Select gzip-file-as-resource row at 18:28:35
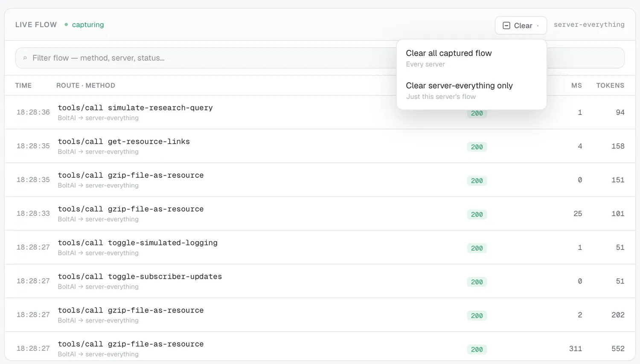This screenshot has width=640, height=364. pyautogui.click(x=320, y=180)
